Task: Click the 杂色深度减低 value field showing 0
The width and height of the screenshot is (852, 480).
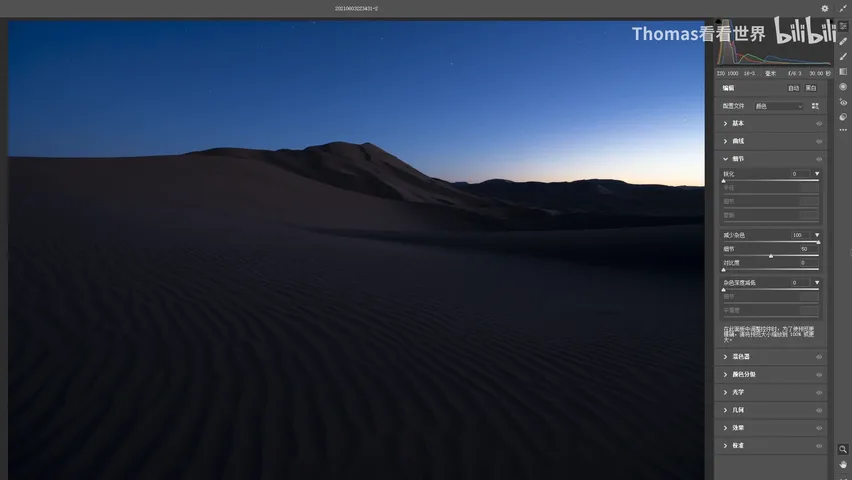Action: click(x=800, y=283)
